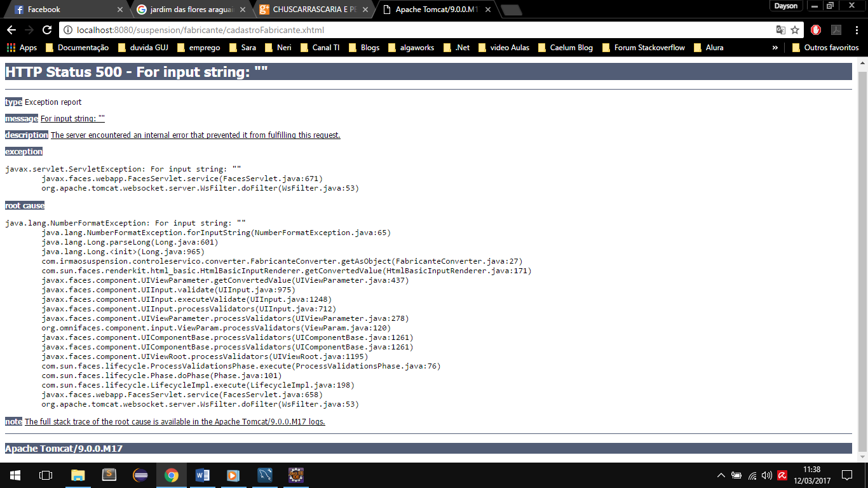This screenshot has height=488, width=868.
Task: Select the Apache Tomcat/9.0.0.M17 tab
Action: point(438,10)
